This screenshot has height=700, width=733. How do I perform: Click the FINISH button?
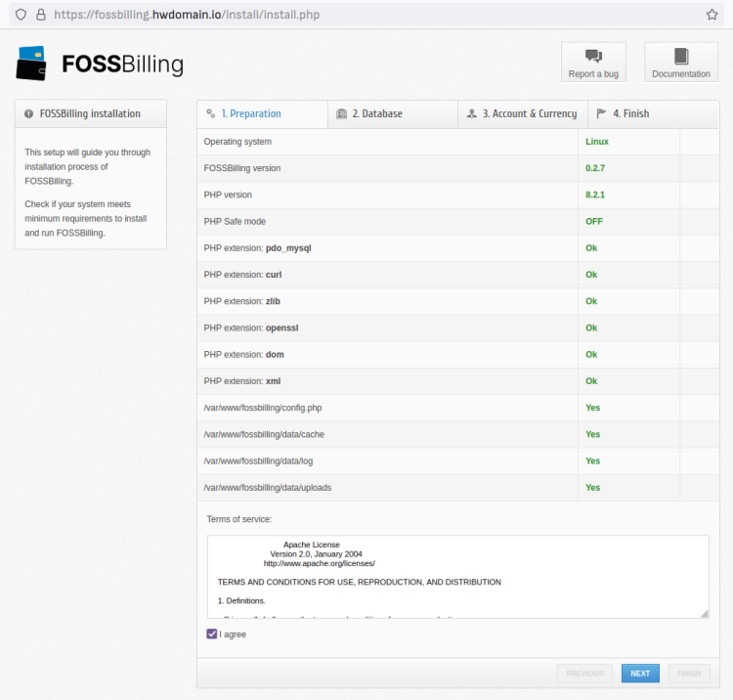689,674
